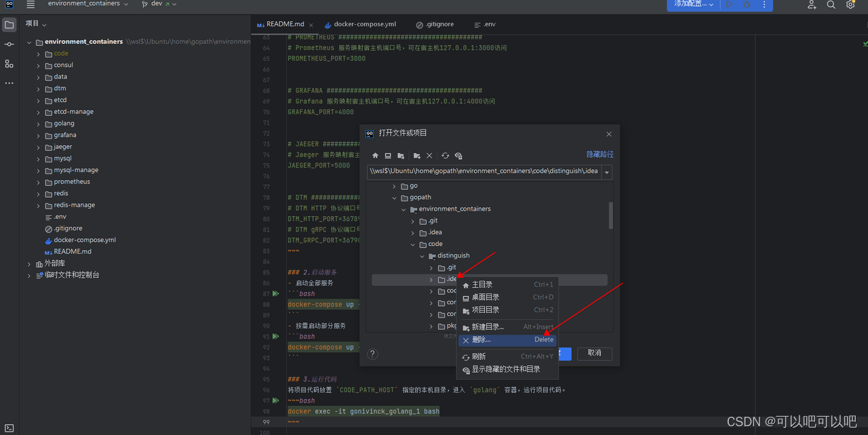868x435 pixels.
Task: Go to project directory icon in dialog toolbar
Action: 401,156
